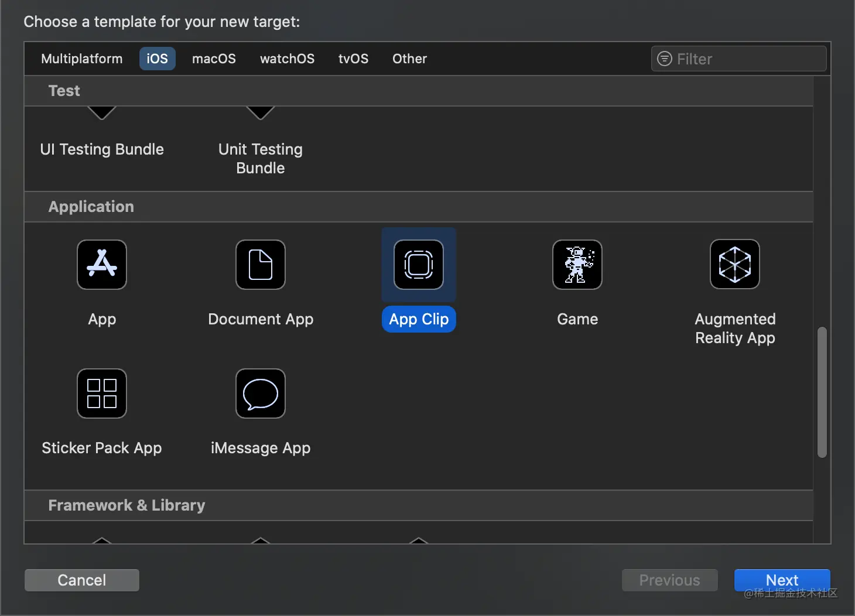Screen dimensions: 855x616
Task: Focus the Filter text field
Action: tap(739, 59)
